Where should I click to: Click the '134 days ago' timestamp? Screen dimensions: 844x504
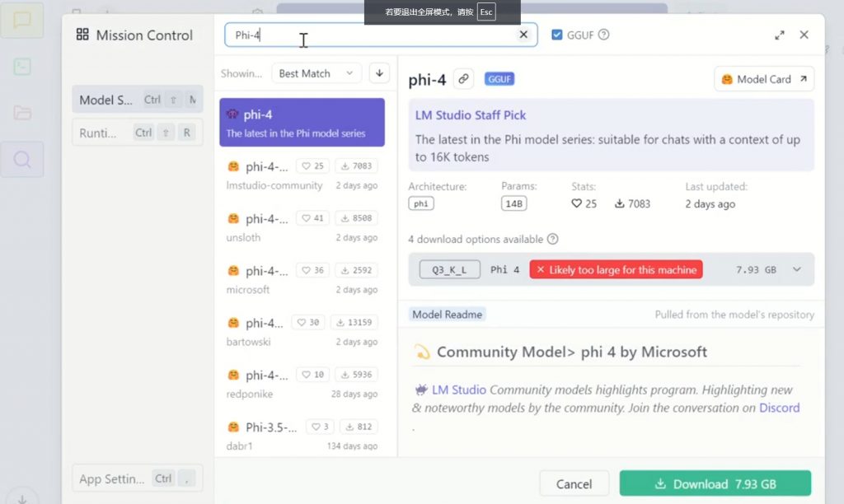[x=352, y=446]
